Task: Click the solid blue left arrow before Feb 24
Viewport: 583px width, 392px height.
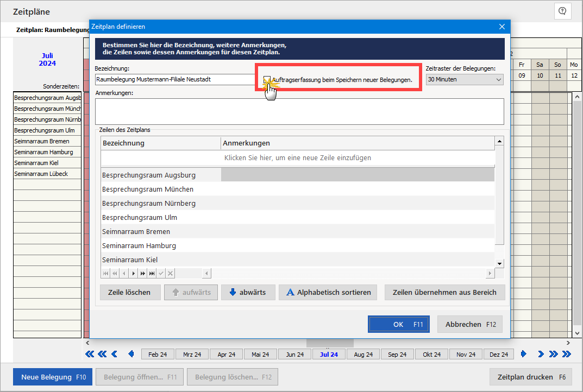Action: tap(131, 355)
